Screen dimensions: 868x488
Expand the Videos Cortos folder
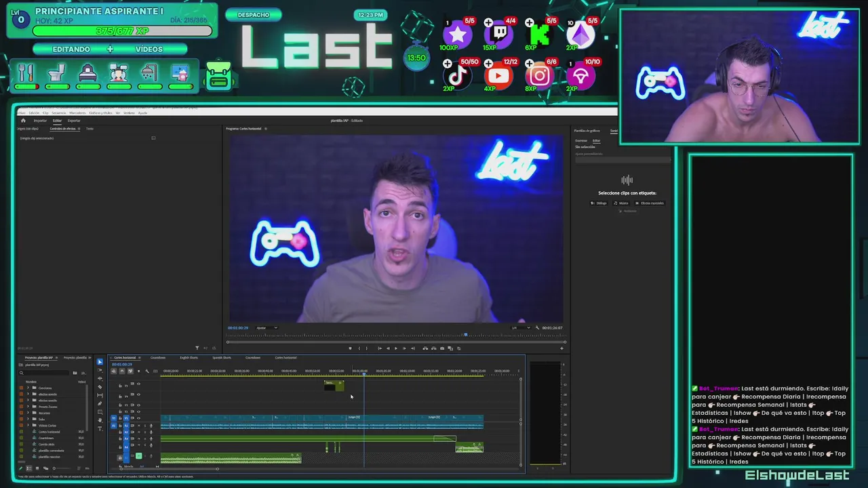coord(28,425)
